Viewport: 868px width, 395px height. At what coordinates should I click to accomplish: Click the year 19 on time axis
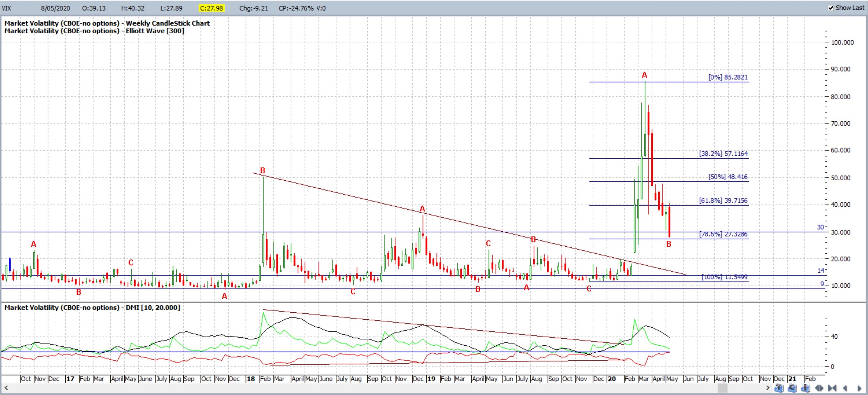431,379
